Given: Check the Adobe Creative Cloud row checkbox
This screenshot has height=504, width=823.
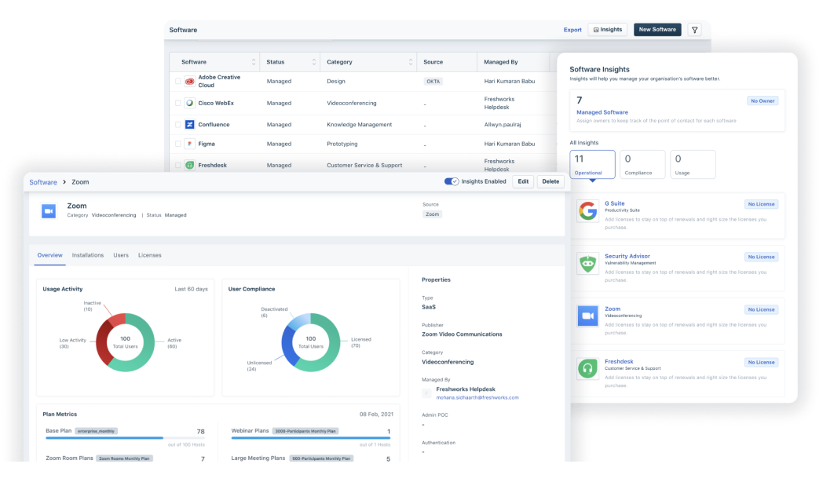Looking at the screenshot, I should pos(177,80).
